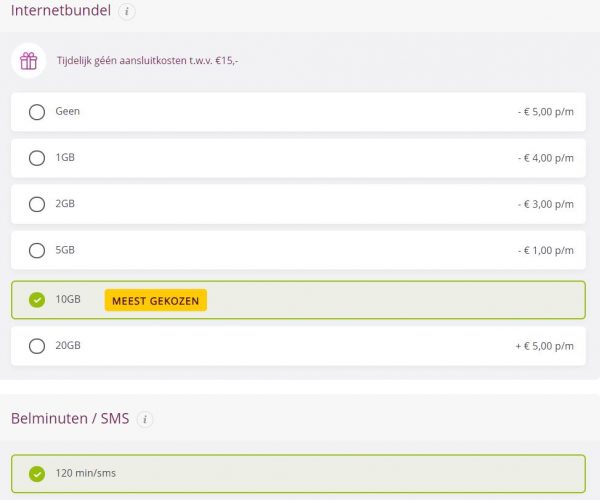Pick the 2GB radio button
Viewport: 600px width, 500px height.
pos(37,204)
